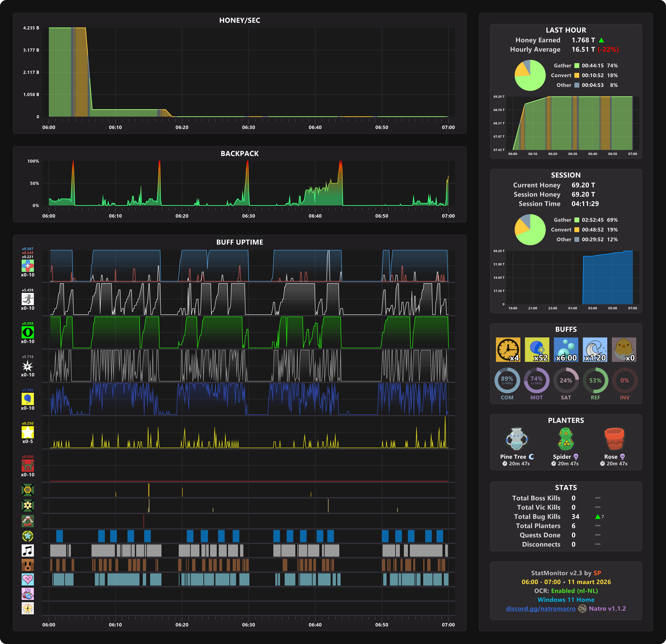Click the green Focus eye buff icon
This screenshot has height=644, width=666.
tap(28, 332)
